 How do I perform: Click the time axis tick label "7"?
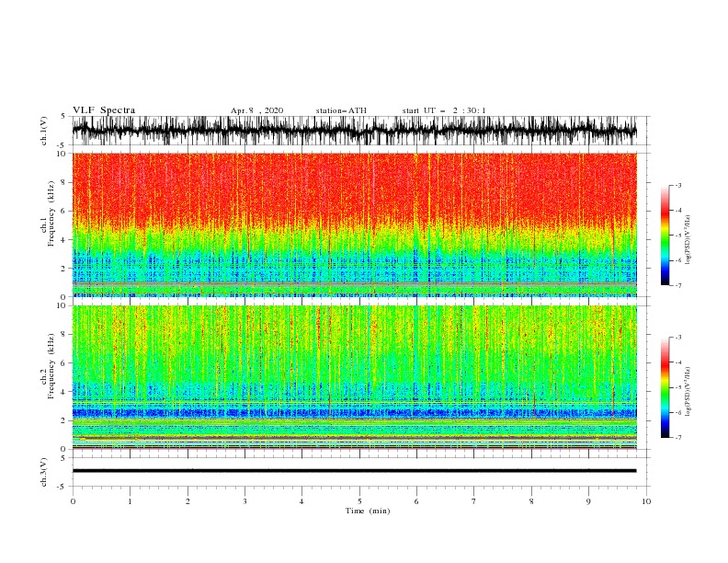[474, 501]
